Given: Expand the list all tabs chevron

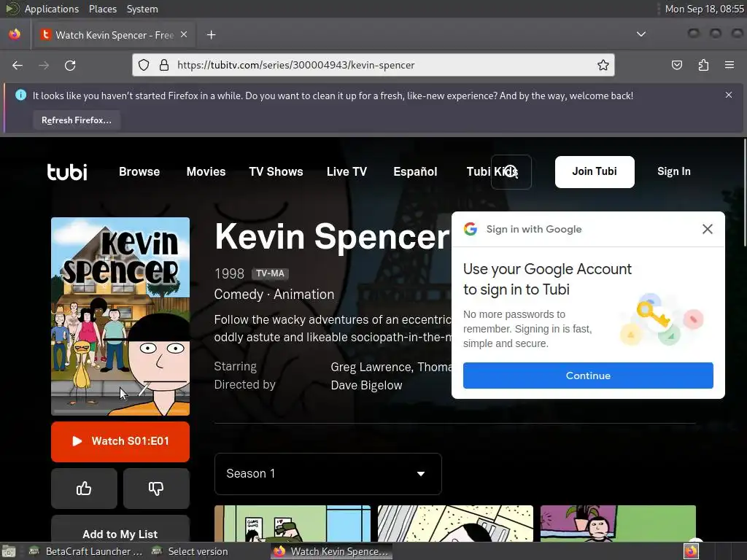Looking at the screenshot, I should coord(641,34).
